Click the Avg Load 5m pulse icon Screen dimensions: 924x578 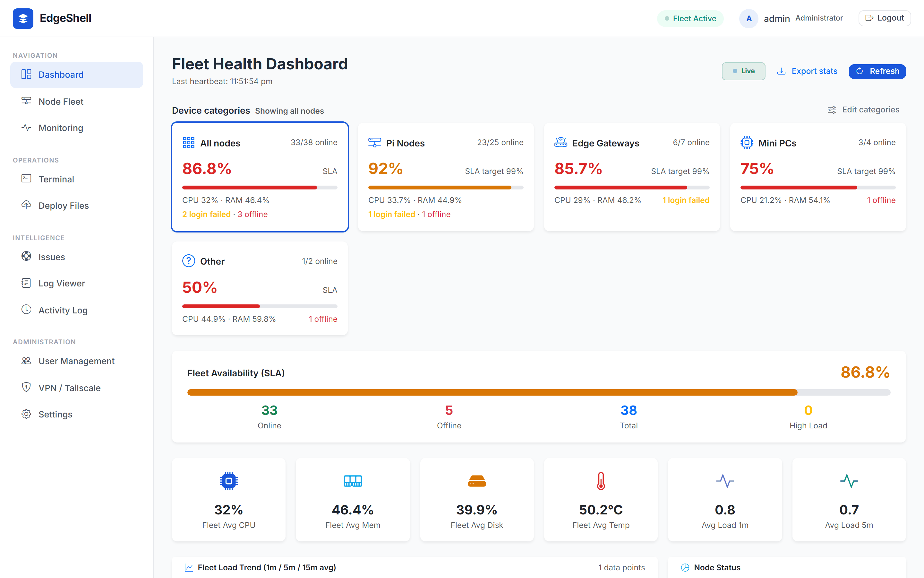(849, 481)
